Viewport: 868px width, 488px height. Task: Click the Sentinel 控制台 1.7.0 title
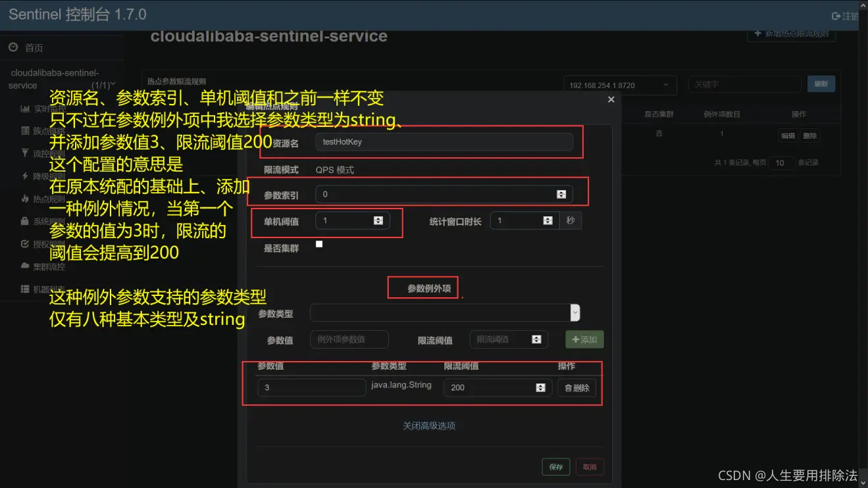click(x=78, y=14)
